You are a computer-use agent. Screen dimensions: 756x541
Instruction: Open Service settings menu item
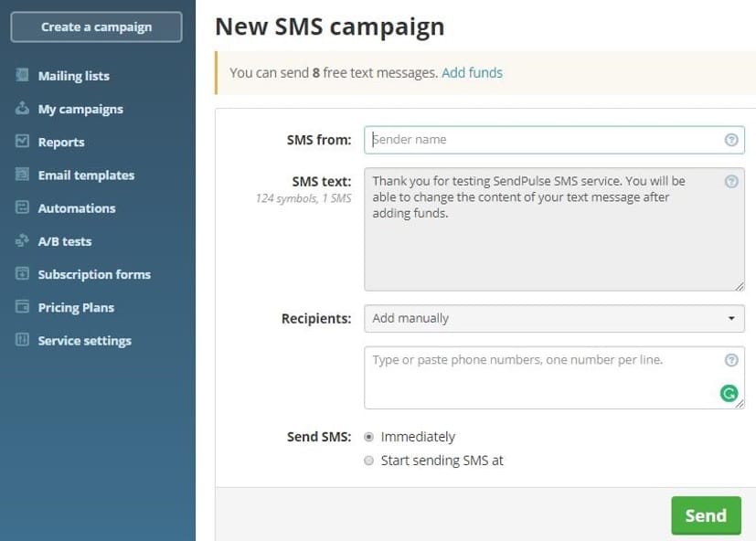[x=84, y=341]
